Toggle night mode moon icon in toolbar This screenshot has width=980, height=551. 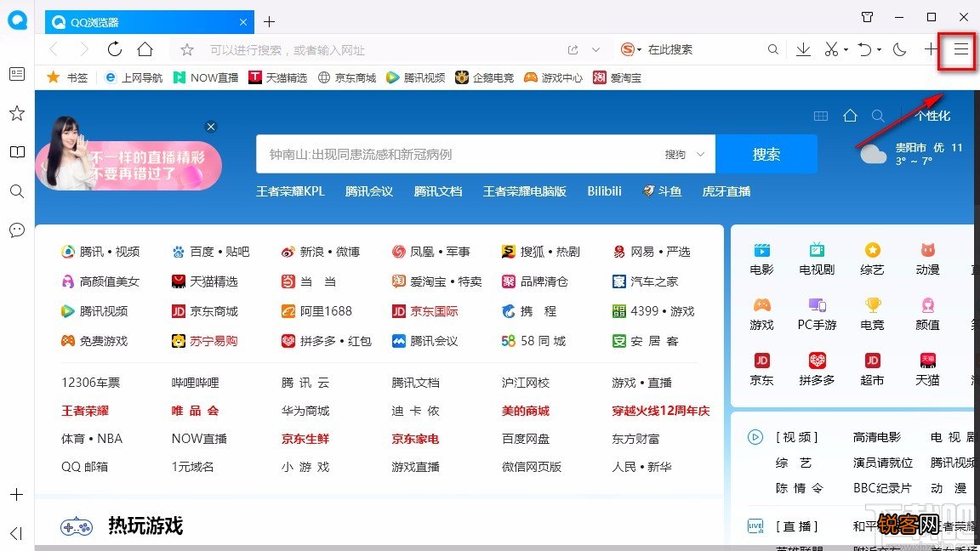900,49
